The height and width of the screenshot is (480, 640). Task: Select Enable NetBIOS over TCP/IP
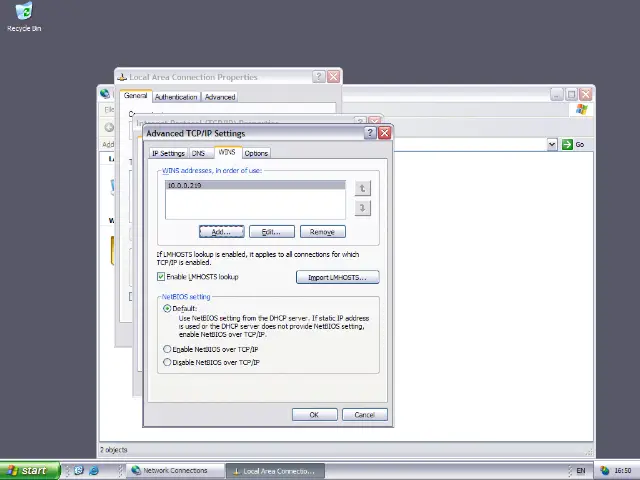tap(167, 349)
